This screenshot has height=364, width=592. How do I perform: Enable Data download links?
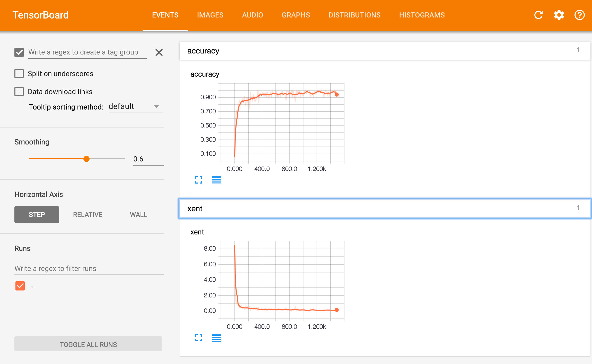click(19, 92)
